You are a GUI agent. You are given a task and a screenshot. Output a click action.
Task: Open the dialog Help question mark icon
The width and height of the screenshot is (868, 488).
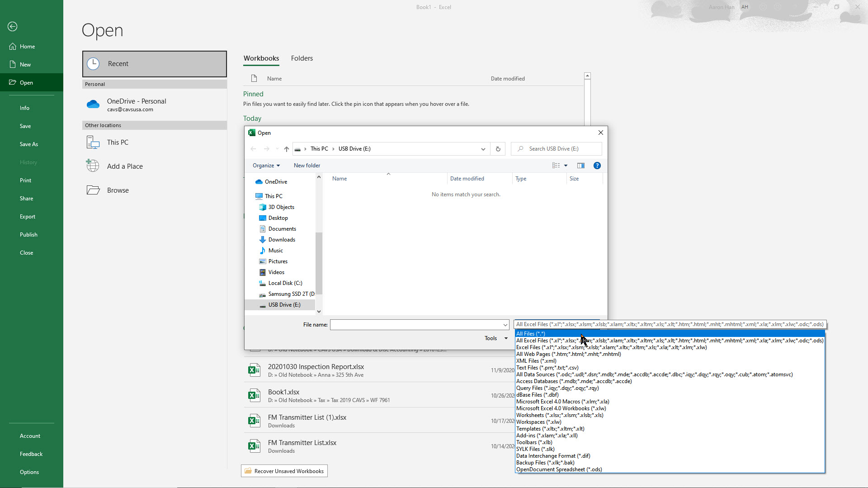[x=597, y=166]
